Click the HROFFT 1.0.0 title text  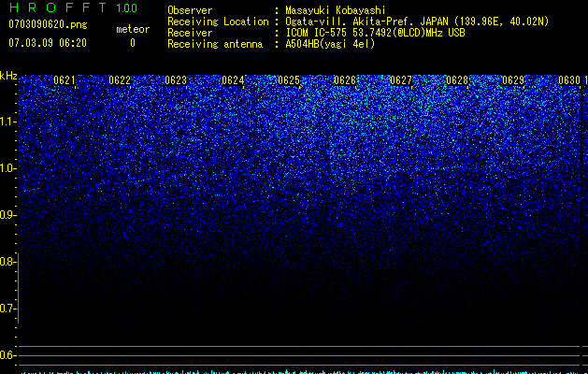click(73, 7)
